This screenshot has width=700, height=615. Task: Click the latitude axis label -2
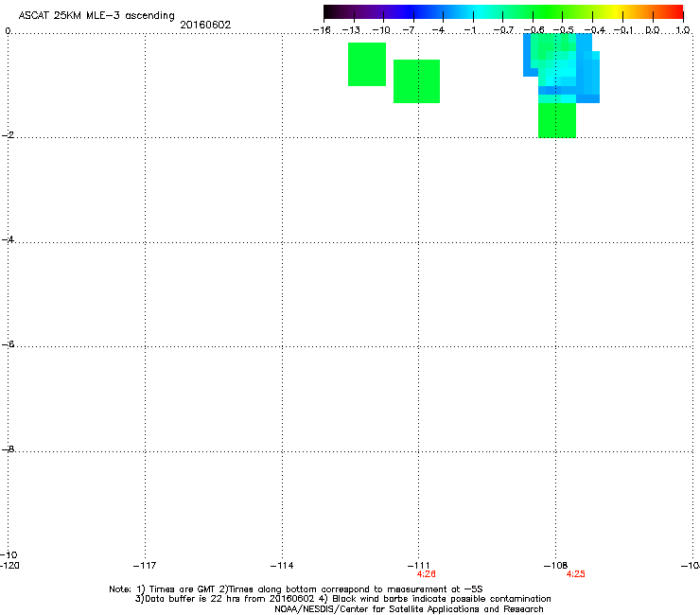click(x=8, y=135)
